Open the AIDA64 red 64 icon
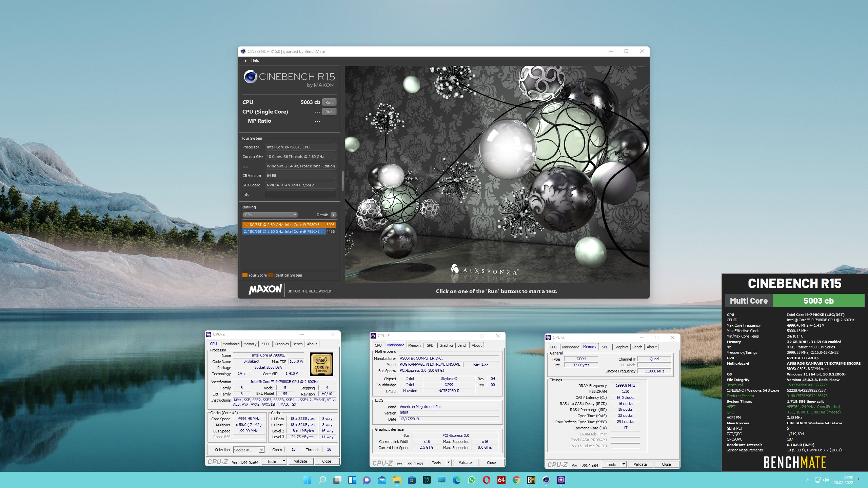Screen dimensions: 868x488 [501, 480]
